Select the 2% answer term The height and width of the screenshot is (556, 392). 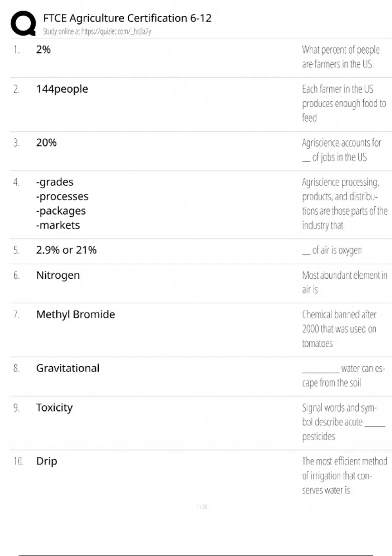tap(43, 50)
